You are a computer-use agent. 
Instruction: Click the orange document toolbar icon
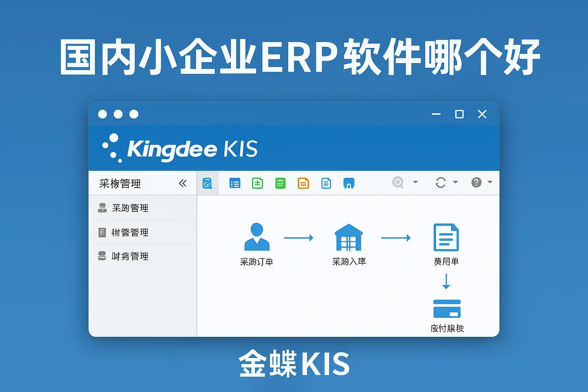(x=303, y=183)
